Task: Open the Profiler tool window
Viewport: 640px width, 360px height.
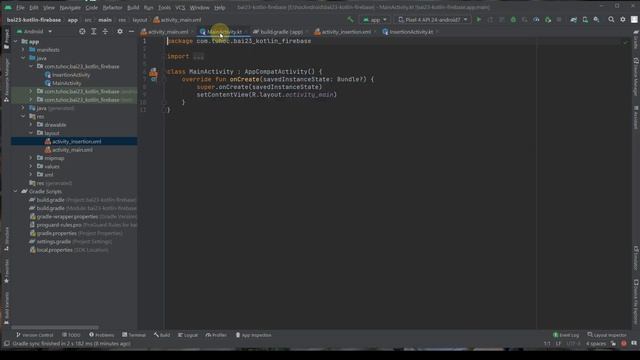Action: [216, 335]
